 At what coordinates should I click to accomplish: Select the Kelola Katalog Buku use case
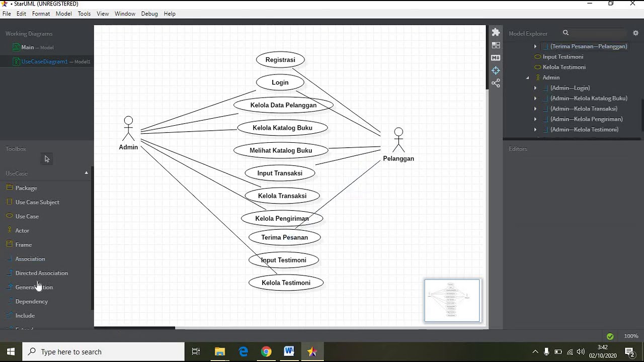click(282, 128)
